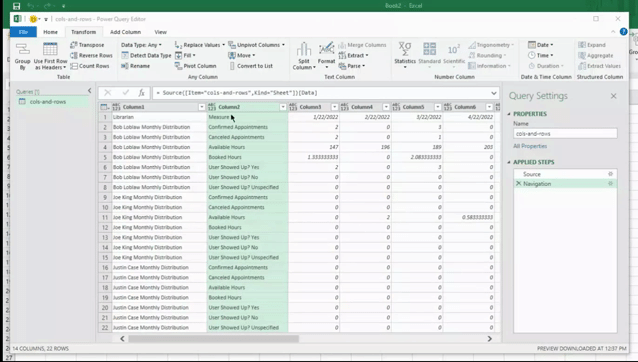Collapse the Queries pane
Image resolution: width=638 pixels, height=362 pixels.
coord(90,91)
